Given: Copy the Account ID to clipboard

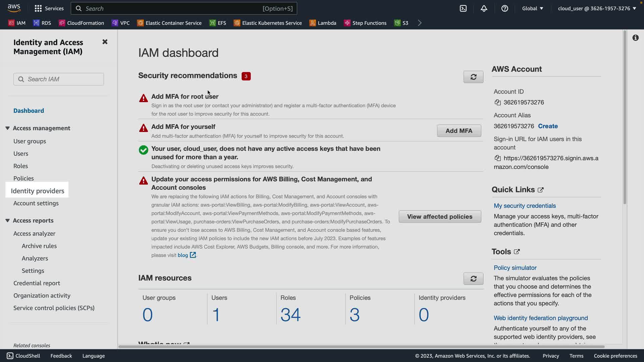Looking at the screenshot, I should tap(498, 103).
